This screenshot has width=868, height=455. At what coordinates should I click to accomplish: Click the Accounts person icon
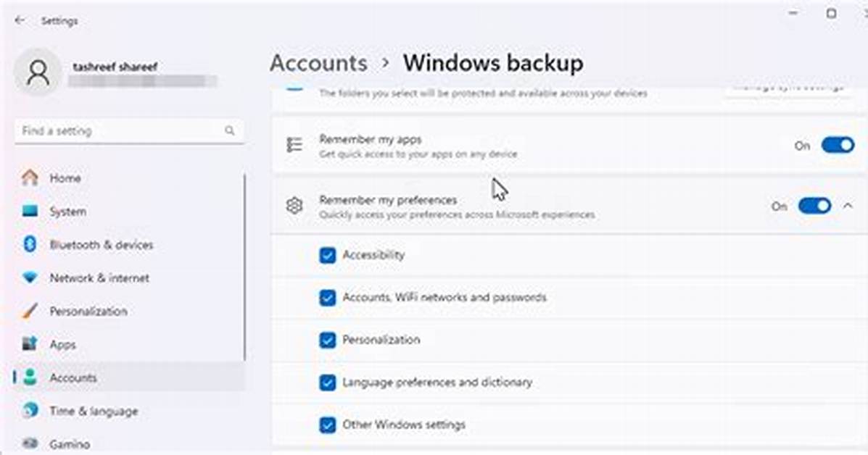30,377
